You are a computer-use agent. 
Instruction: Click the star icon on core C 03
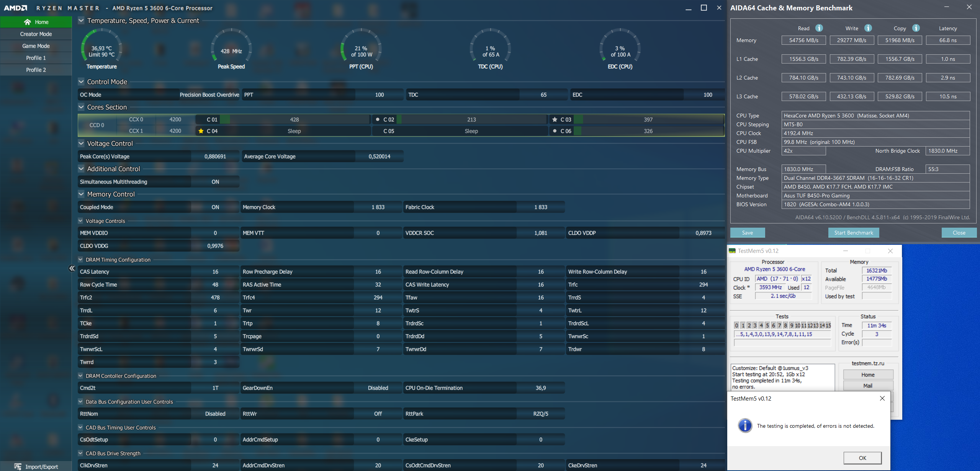click(555, 119)
